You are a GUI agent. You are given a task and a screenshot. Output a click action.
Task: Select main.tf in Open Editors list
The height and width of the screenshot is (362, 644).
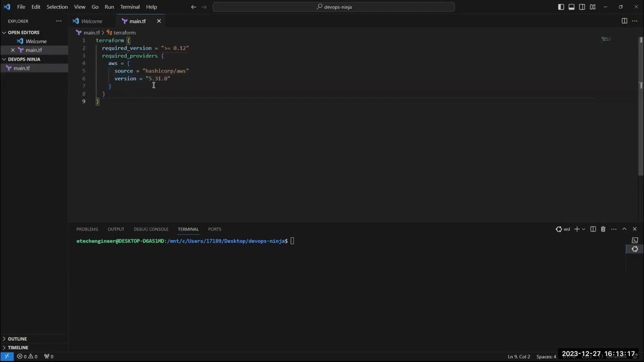tap(34, 50)
